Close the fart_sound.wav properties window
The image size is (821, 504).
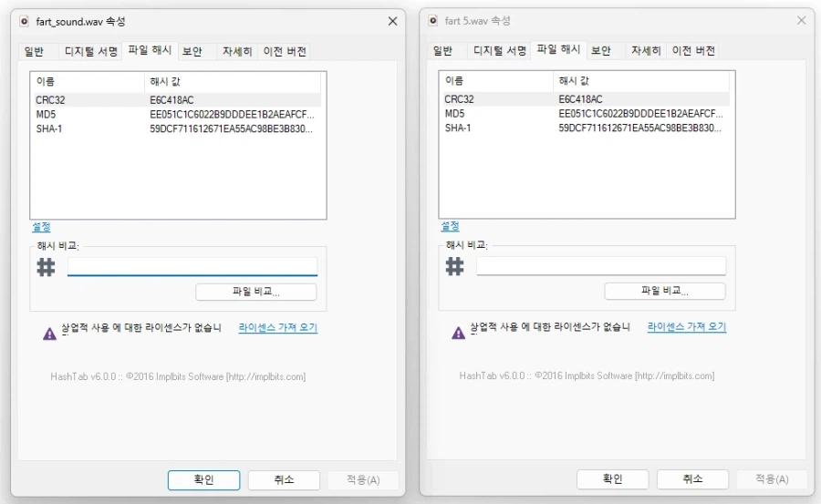(392, 22)
